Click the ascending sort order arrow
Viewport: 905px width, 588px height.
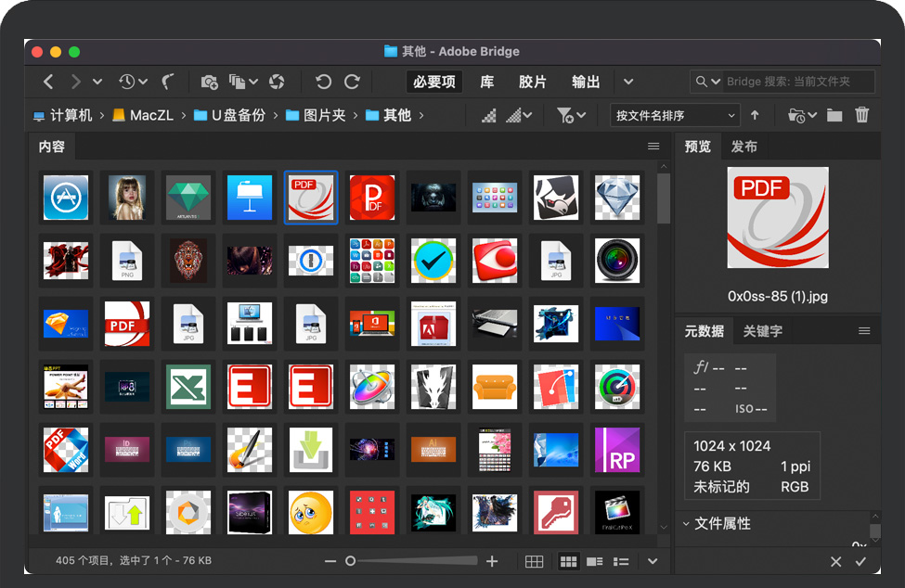coord(755,115)
